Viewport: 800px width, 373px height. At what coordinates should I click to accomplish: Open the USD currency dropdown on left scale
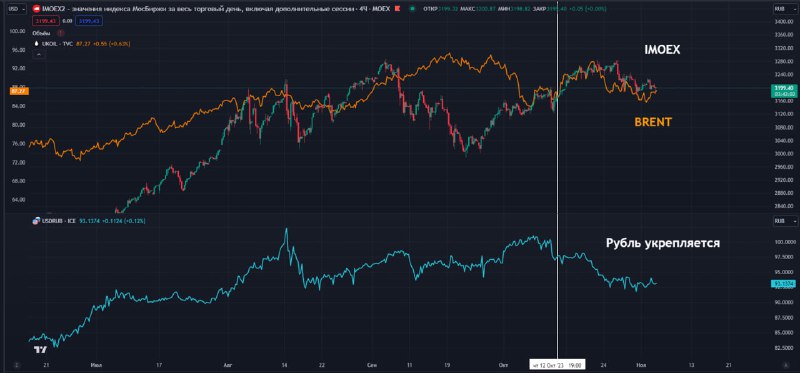tap(16, 9)
